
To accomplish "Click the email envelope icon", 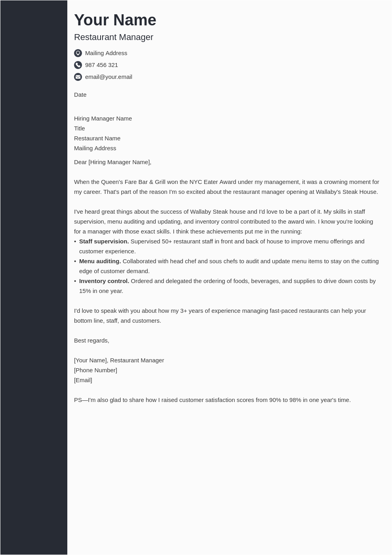I will tap(78, 77).
